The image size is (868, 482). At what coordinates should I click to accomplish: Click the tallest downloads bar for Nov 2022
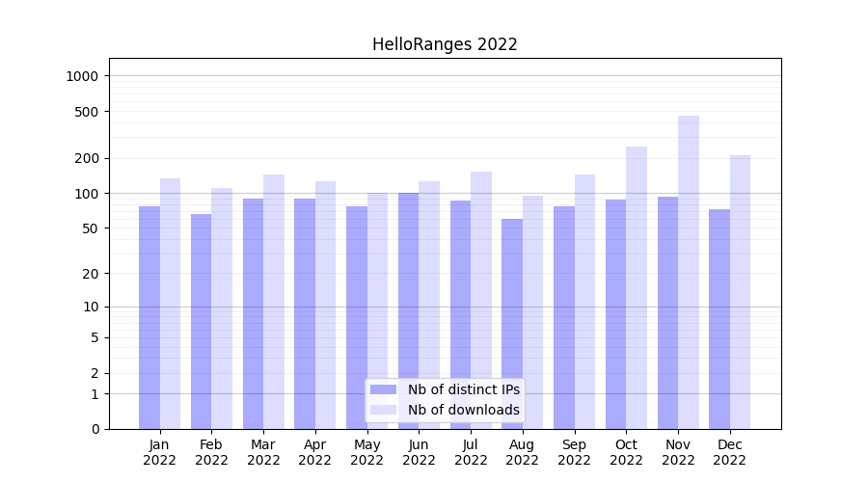click(x=689, y=272)
